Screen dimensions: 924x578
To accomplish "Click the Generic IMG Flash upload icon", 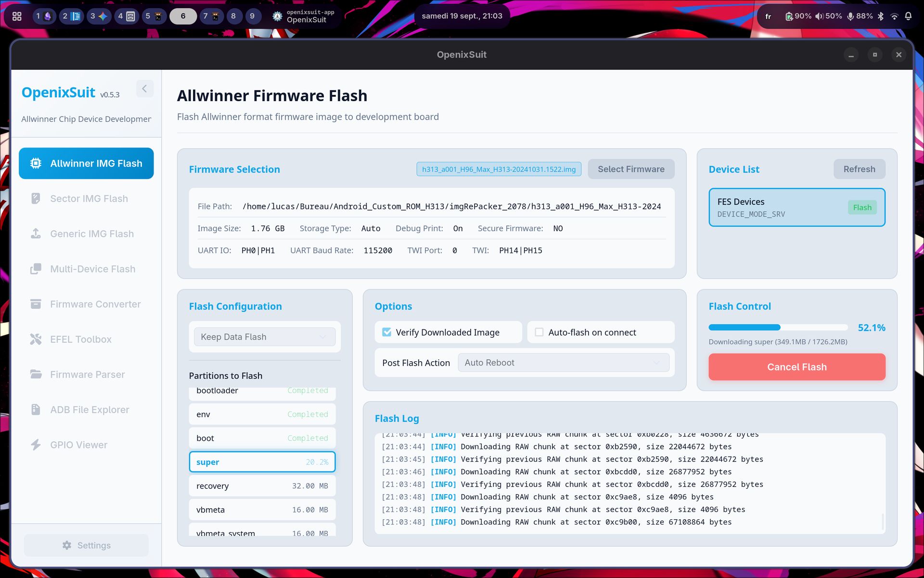I will 36,234.
